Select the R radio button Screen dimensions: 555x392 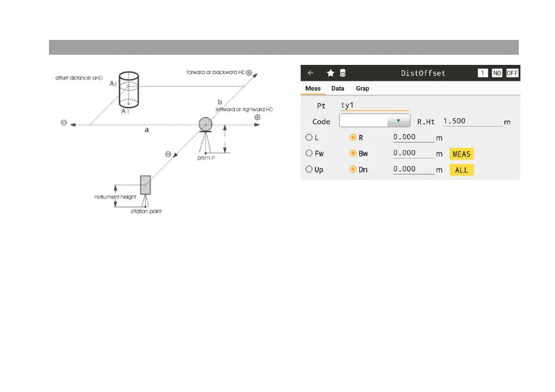(x=353, y=137)
